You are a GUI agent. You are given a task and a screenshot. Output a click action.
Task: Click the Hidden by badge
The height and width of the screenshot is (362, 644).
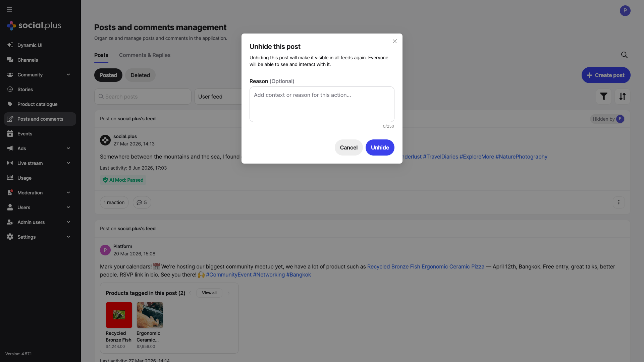click(x=607, y=119)
